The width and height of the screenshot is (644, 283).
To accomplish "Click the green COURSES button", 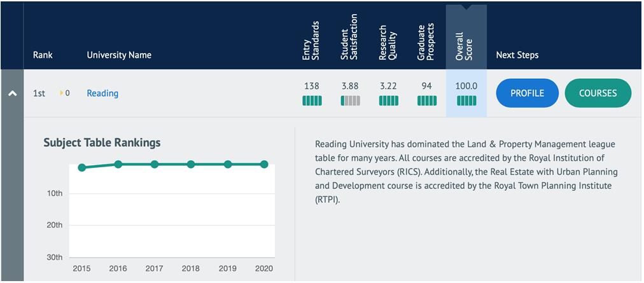I will tap(598, 93).
